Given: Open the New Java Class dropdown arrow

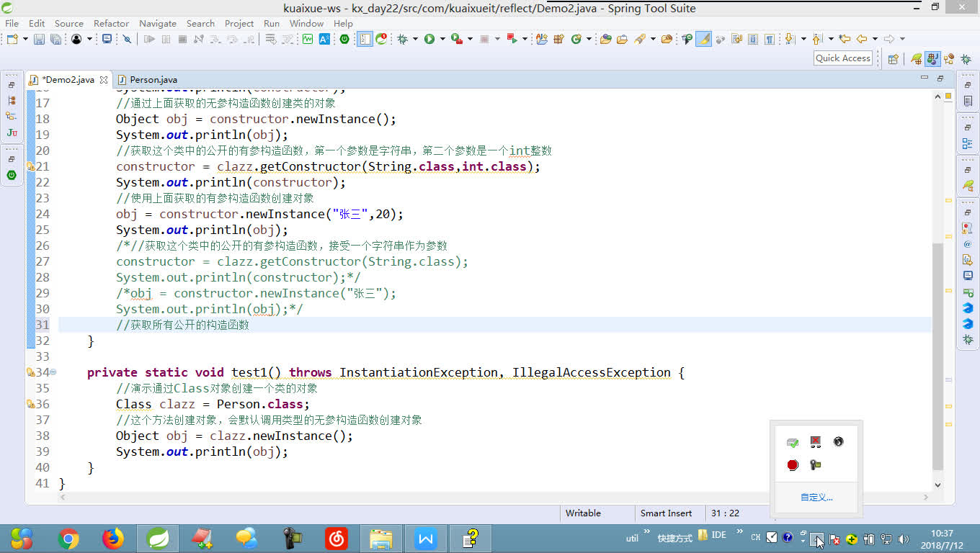Looking at the screenshot, I should pos(589,39).
